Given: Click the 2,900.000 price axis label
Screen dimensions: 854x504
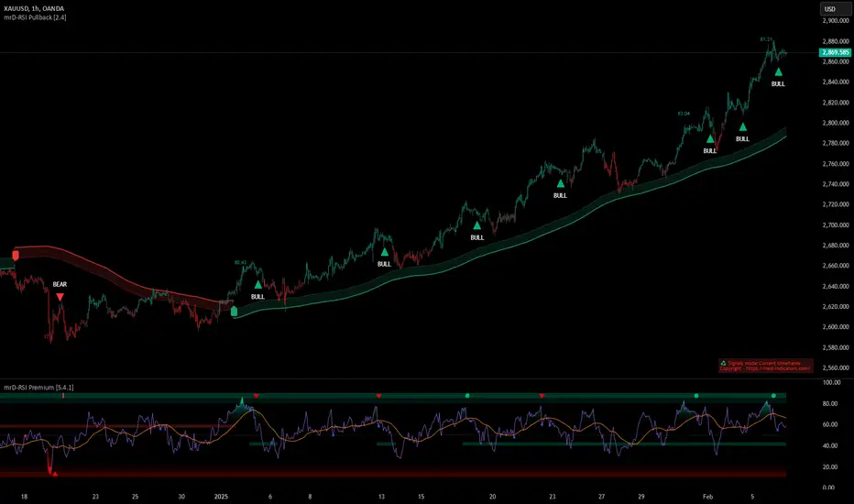Looking at the screenshot, I should (x=836, y=21).
